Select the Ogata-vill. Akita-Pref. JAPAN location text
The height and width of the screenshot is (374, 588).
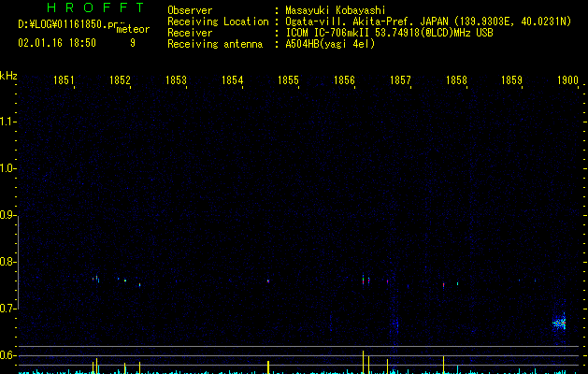click(366, 22)
